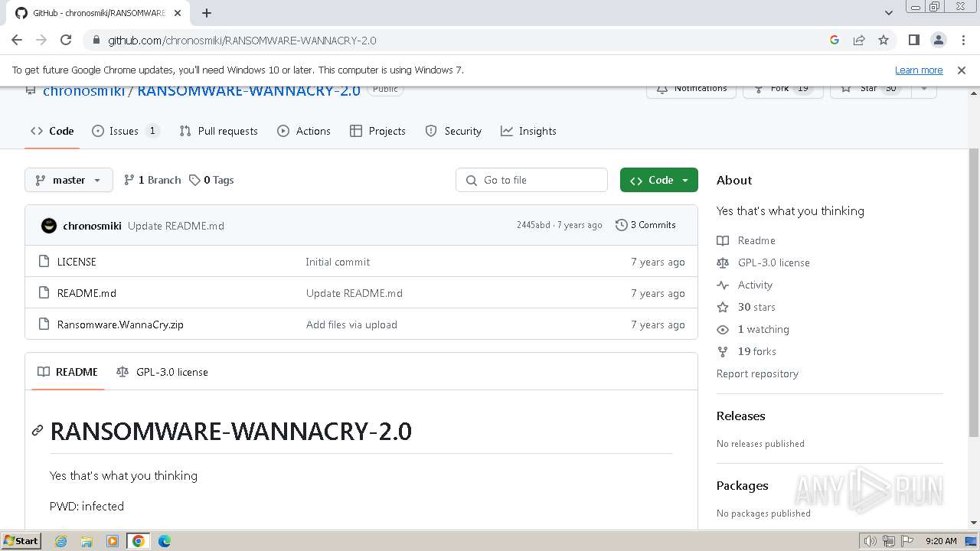This screenshot has width=980, height=551.
Task: Open the LICENSE file
Action: pos(77,262)
